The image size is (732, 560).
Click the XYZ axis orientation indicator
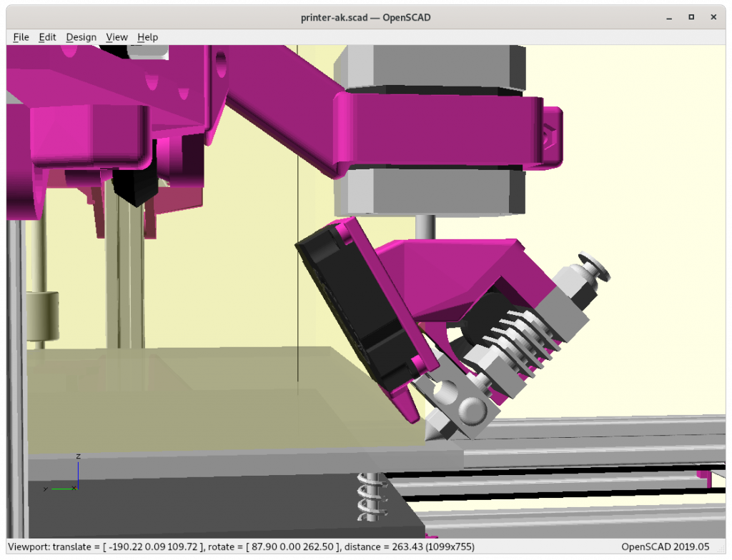(x=63, y=472)
